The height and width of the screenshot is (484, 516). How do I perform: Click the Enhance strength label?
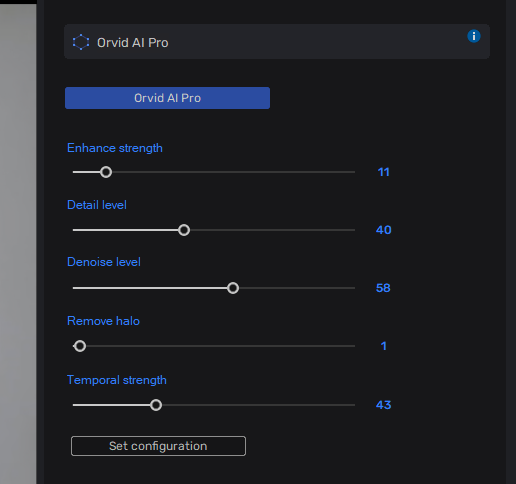[x=115, y=148]
